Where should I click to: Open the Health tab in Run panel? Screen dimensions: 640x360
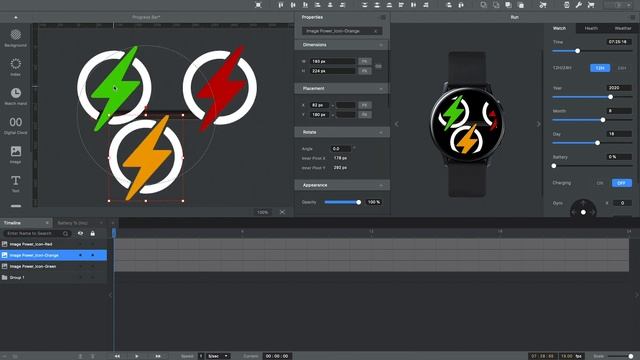pyautogui.click(x=591, y=28)
